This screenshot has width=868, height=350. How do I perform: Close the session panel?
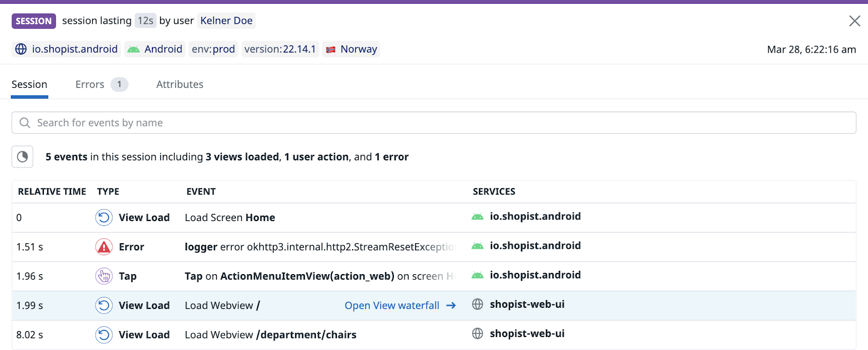tap(854, 21)
